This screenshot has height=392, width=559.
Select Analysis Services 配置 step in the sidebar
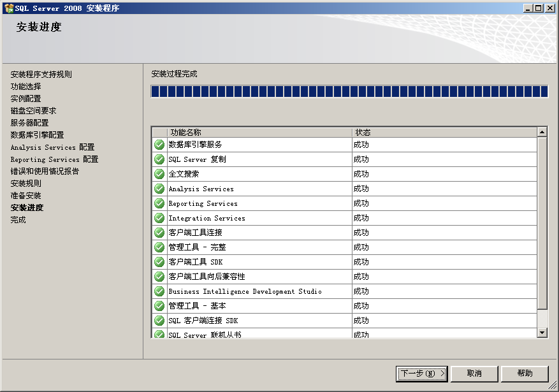[x=52, y=147]
